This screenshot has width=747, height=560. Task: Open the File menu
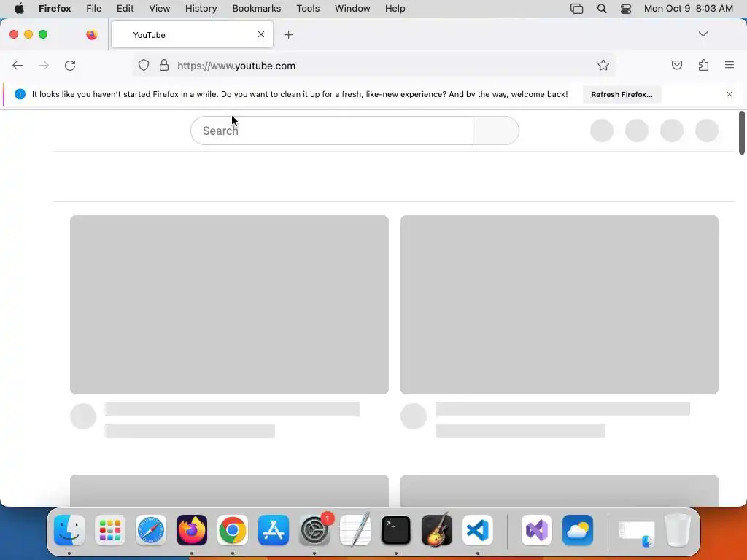click(x=93, y=9)
